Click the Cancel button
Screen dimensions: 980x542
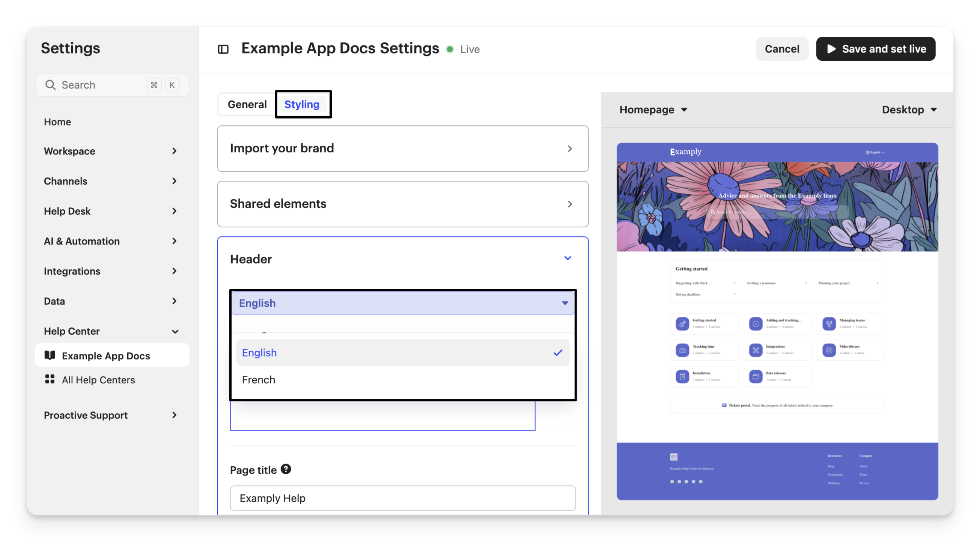[781, 49]
